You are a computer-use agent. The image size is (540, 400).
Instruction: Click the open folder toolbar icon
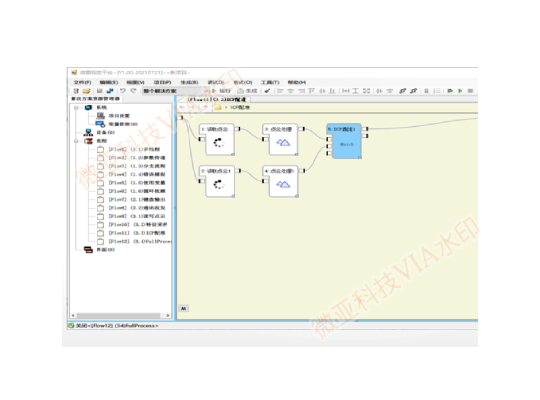point(86,91)
